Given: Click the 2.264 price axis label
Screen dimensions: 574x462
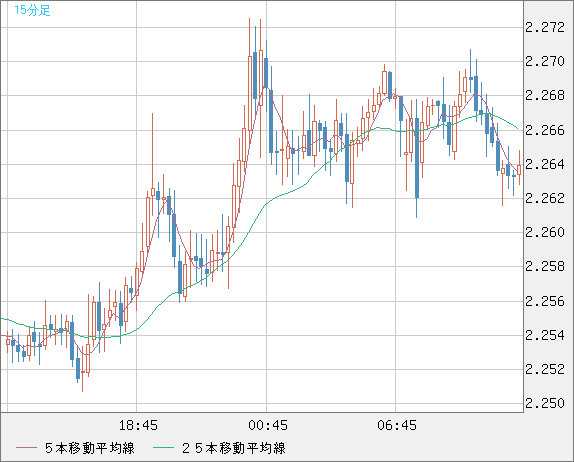Looking at the screenshot, I should click(x=545, y=164).
